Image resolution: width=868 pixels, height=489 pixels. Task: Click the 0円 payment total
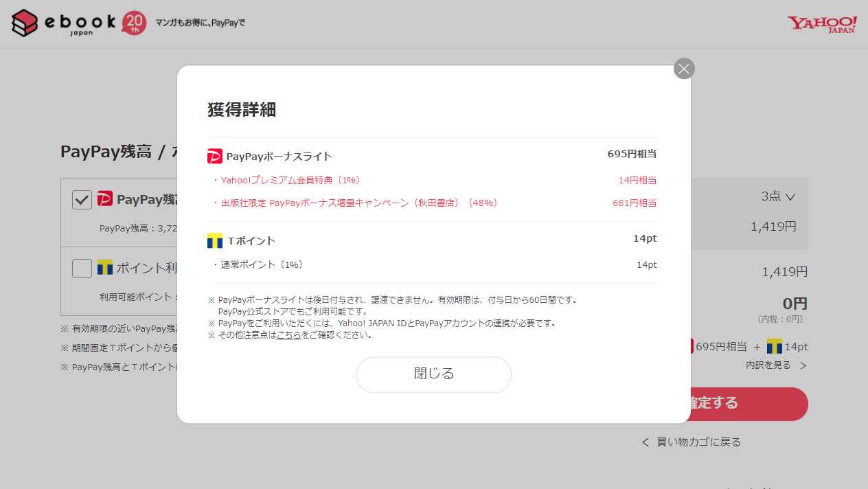click(x=795, y=304)
